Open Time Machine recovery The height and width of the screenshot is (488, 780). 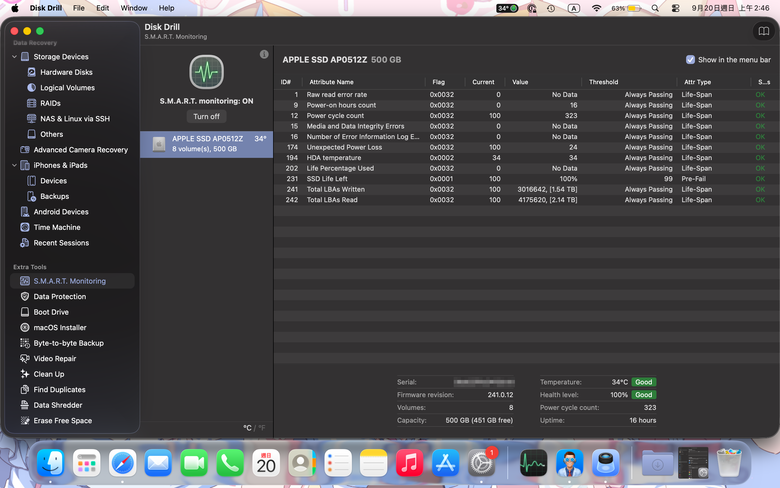pos(57,227)
